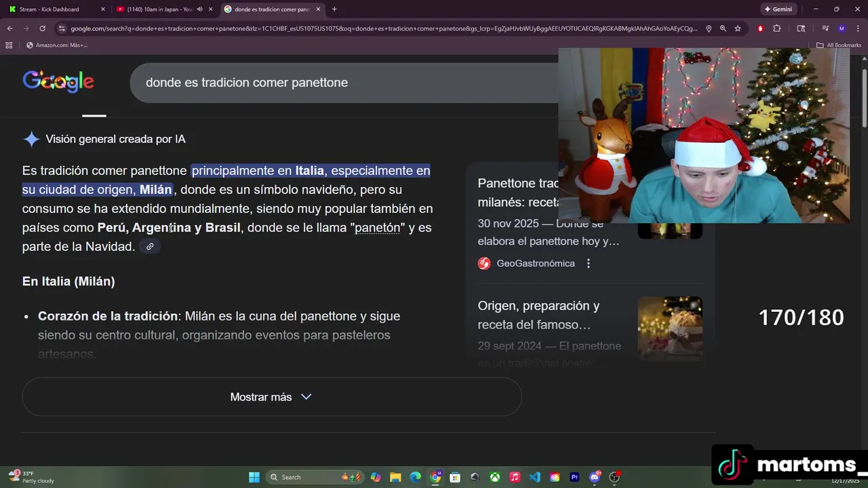Expand AI overview with Mostrar más
This screenshot has width=868, height=488.
click(271, 397)
